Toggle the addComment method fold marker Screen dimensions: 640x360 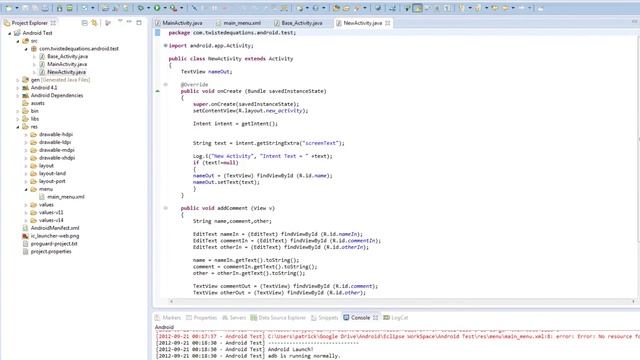pos(165,208)
